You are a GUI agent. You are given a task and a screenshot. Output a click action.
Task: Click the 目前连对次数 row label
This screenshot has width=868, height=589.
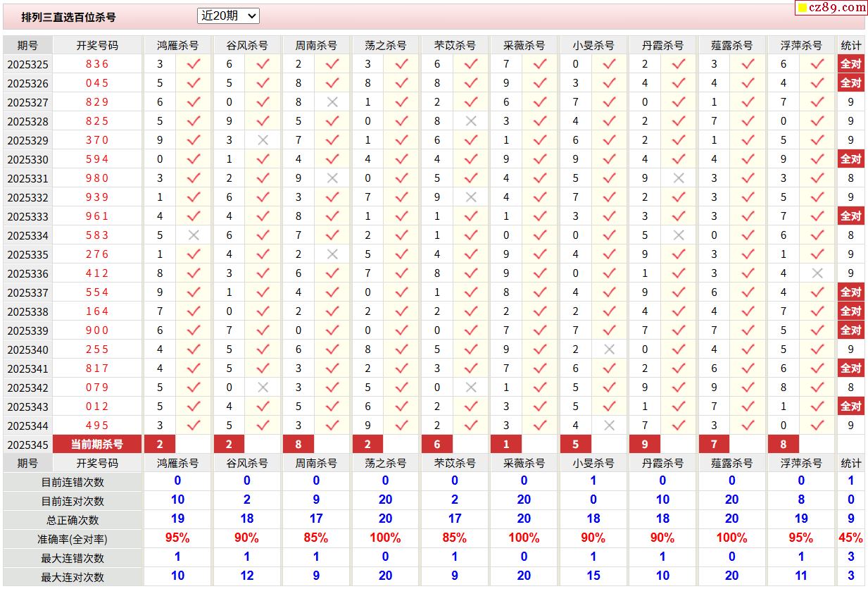coord(73,502)
